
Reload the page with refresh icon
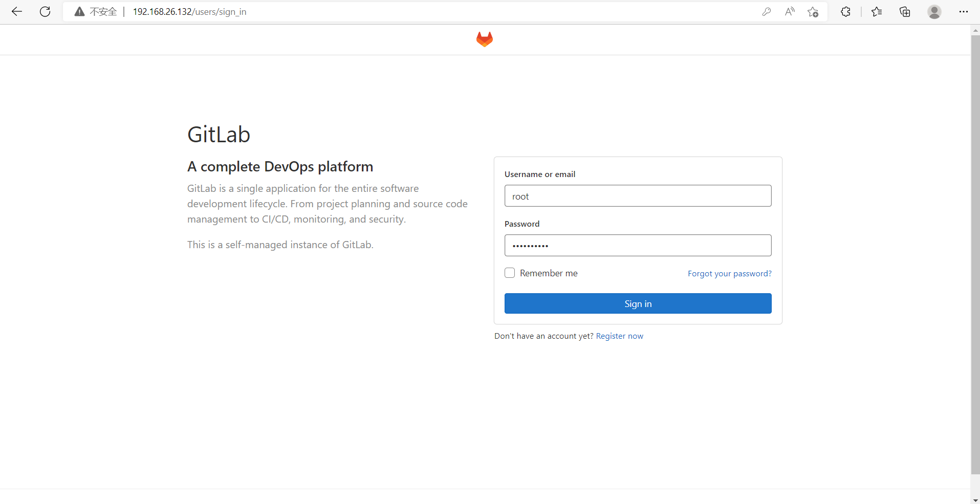[x=45, y=12]
